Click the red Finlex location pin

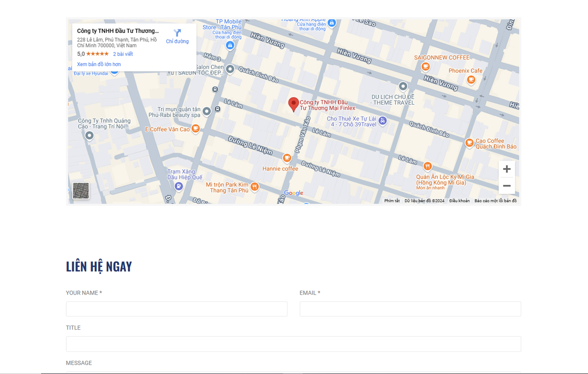point(293,104)
